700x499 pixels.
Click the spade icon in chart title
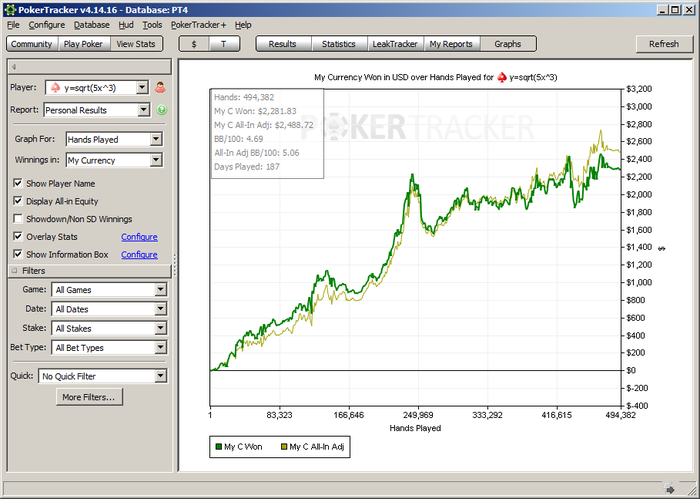coord(502,76)
